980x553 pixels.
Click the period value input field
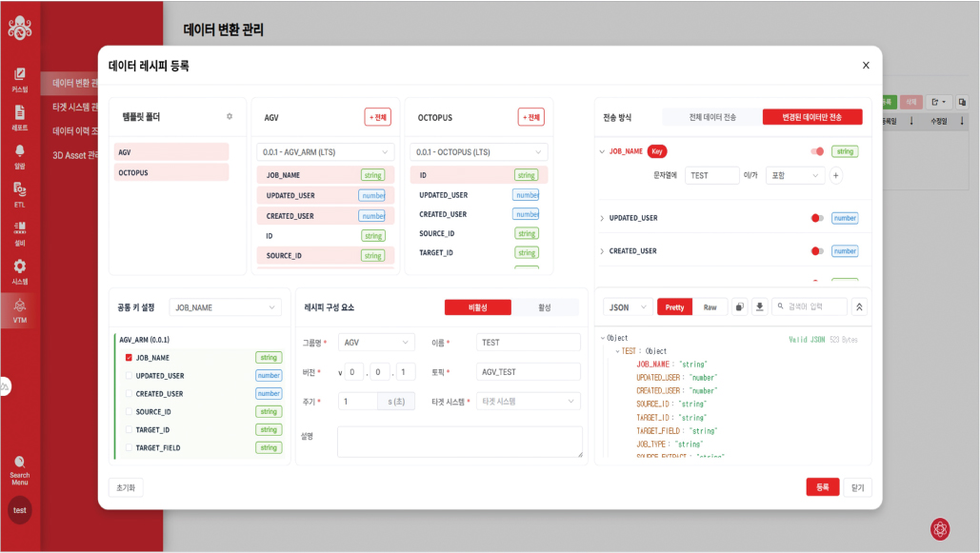click(358, 401)
